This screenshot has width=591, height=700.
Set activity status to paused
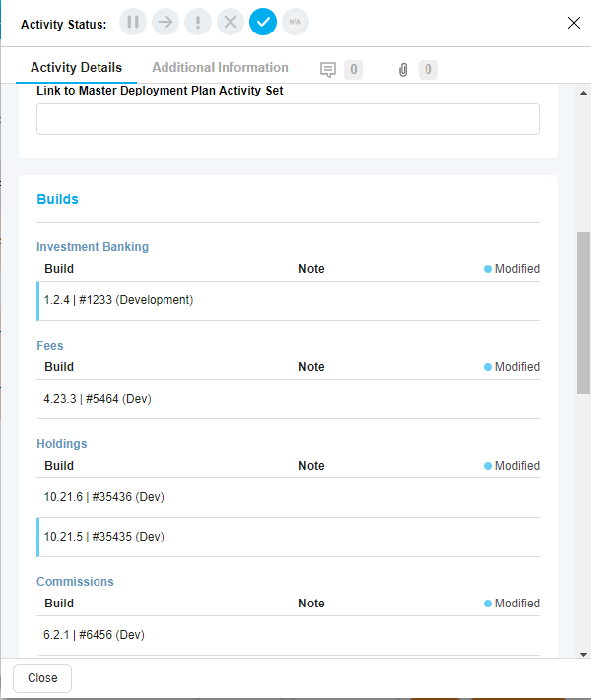pyautogui.click(x=133, y=22)
